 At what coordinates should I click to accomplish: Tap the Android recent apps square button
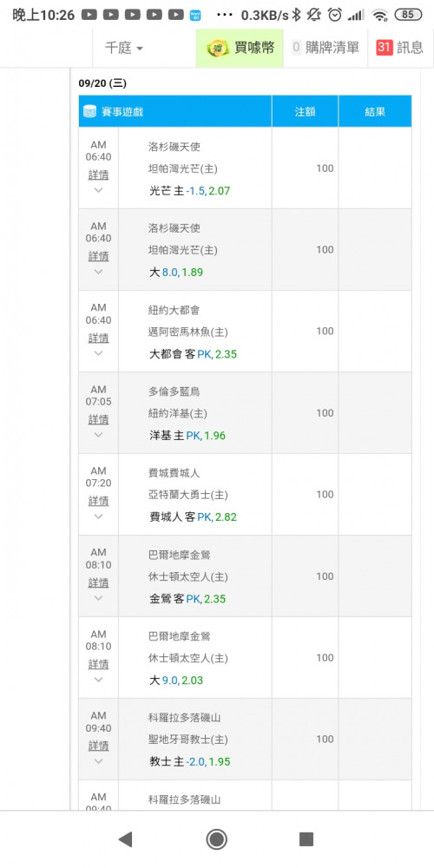tap(306, 839)
